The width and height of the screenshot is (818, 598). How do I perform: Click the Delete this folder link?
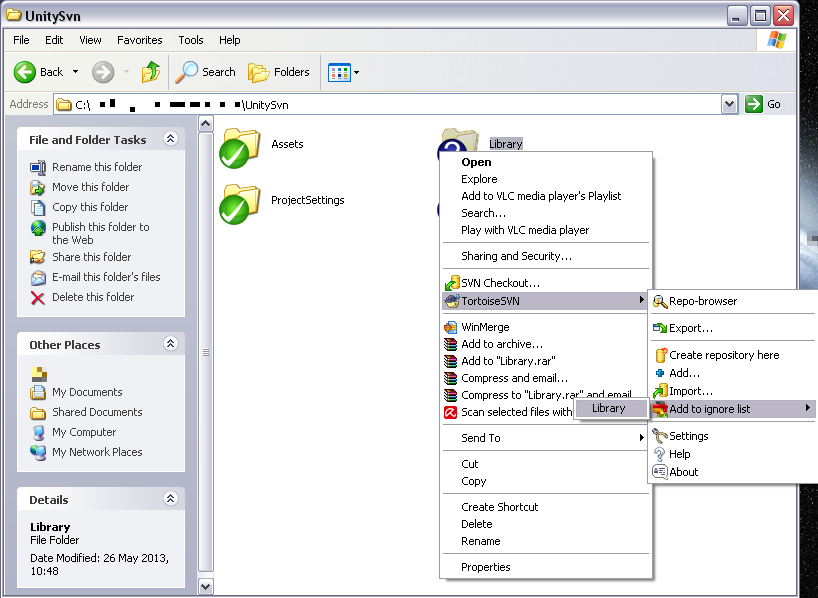tap(93, 297)
